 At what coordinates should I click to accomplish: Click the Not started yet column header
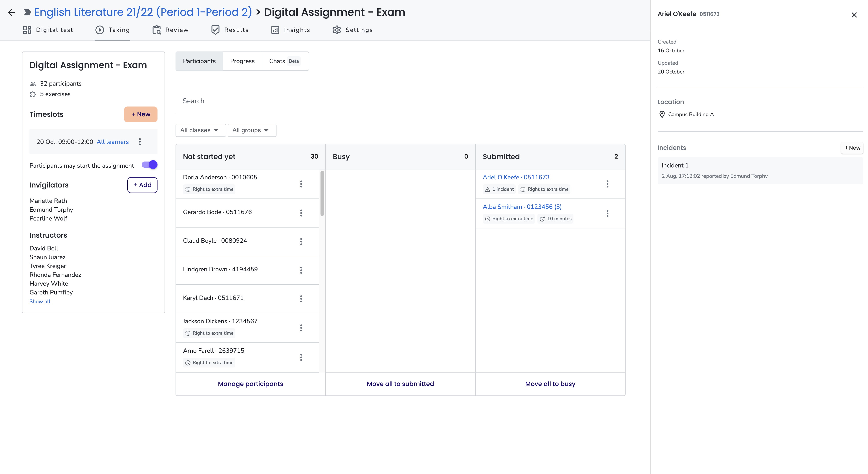coord(250,157)
